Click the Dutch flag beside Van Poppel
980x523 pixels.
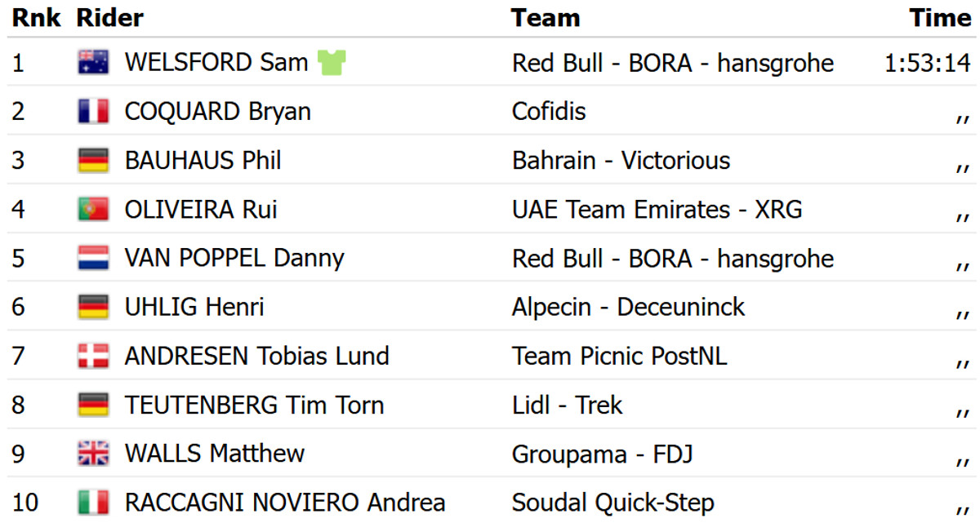93,259
